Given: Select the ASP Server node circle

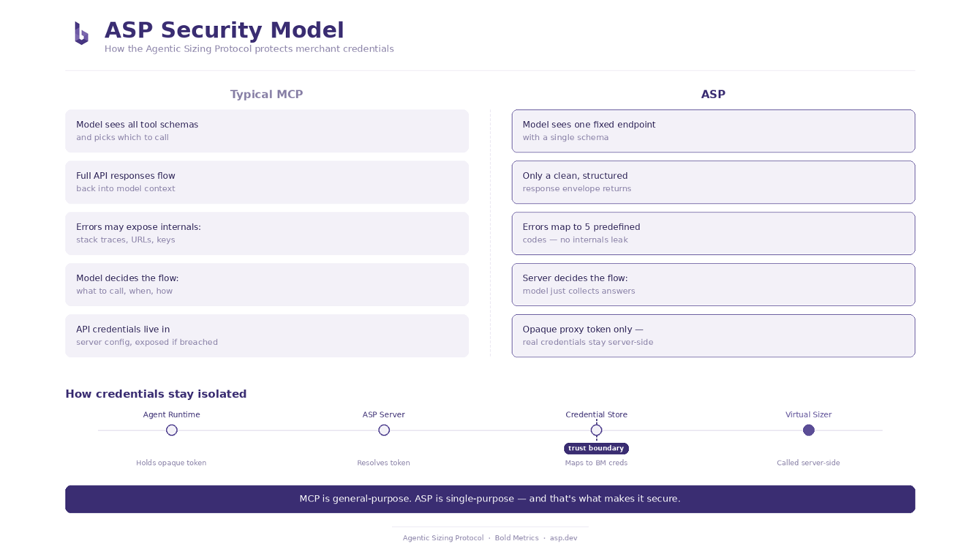Looking at the screenshot, I should tap(384, 430).
